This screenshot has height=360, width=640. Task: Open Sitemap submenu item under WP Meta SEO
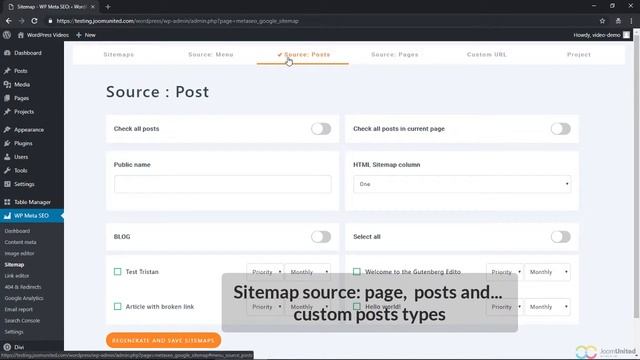click(14, 265)
